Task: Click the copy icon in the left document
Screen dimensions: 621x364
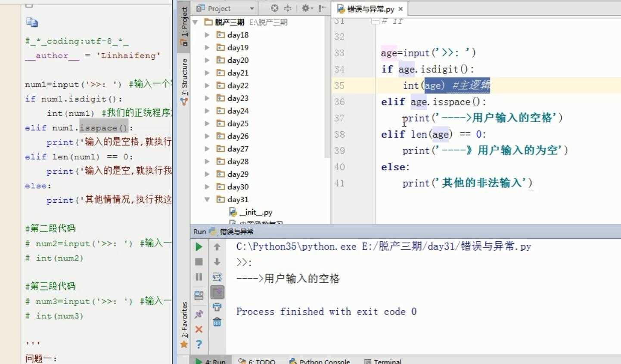Action: pyautogui.click(x=32, y=22)
